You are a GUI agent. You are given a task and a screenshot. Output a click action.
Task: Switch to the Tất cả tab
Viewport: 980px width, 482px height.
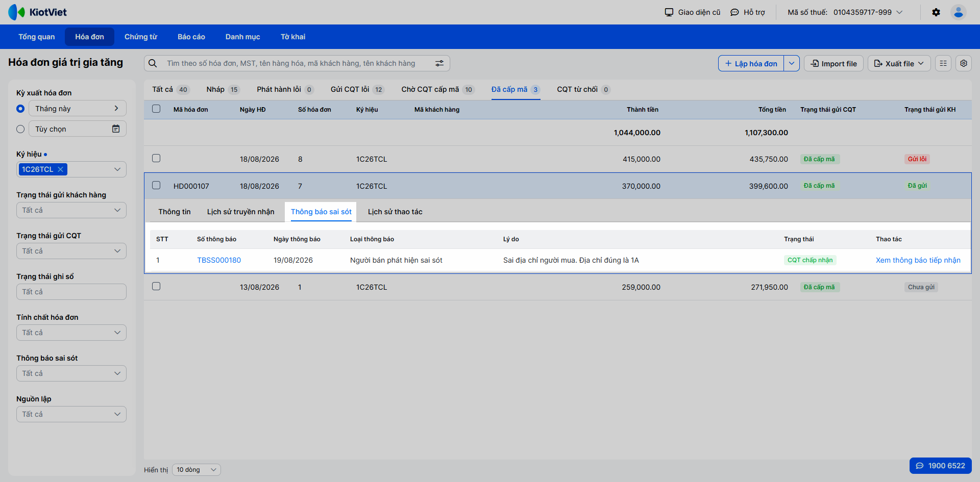[x=170, y=89]
